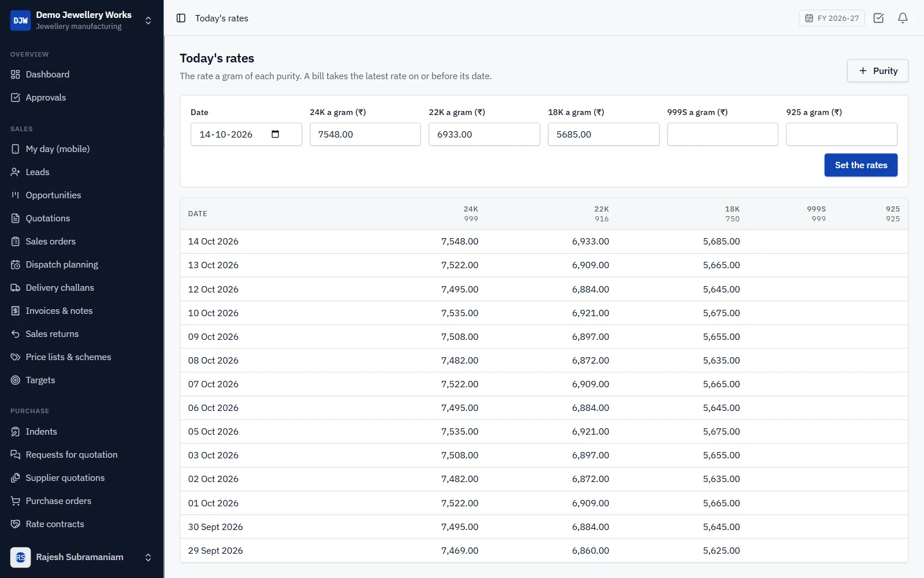Click the 7,469.00 rate for 29 Sept

(460, 551)
